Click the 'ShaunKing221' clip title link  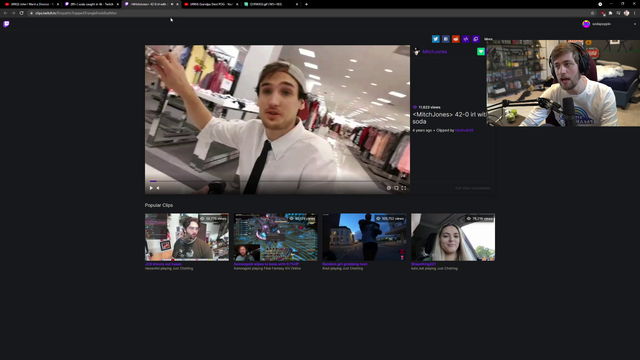point(423,264)
